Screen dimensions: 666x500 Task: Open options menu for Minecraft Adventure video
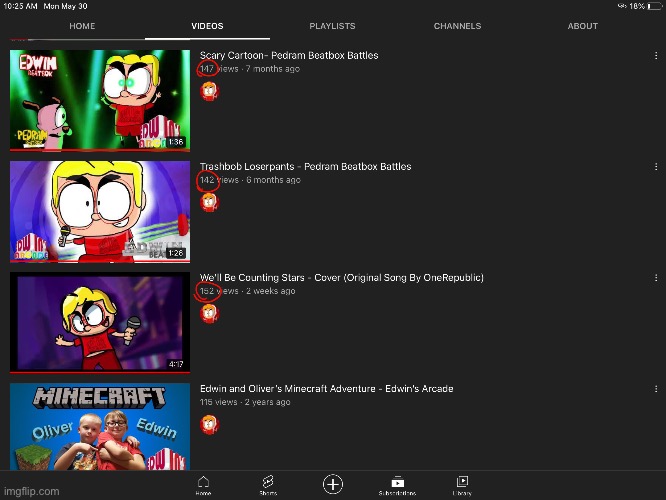[656, 389]
